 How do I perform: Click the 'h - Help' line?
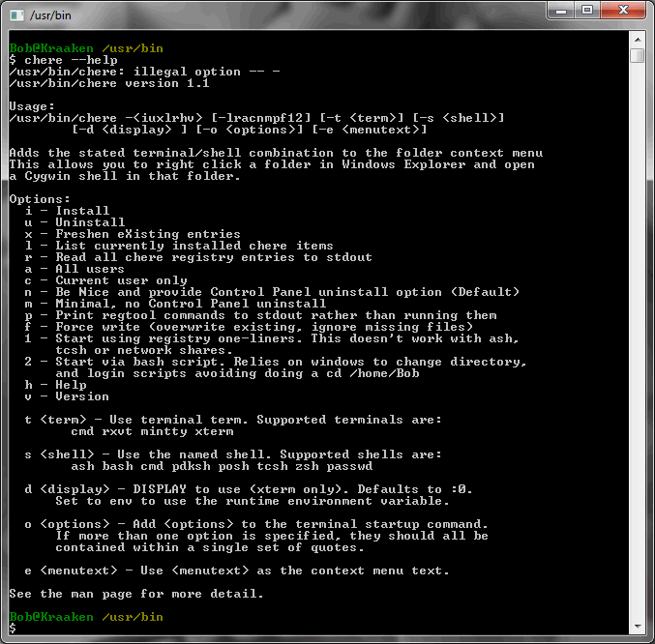coord(55,385)
